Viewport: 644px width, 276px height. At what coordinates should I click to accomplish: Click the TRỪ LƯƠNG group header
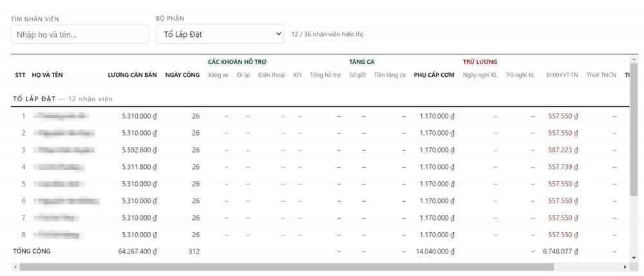(480, 62)
